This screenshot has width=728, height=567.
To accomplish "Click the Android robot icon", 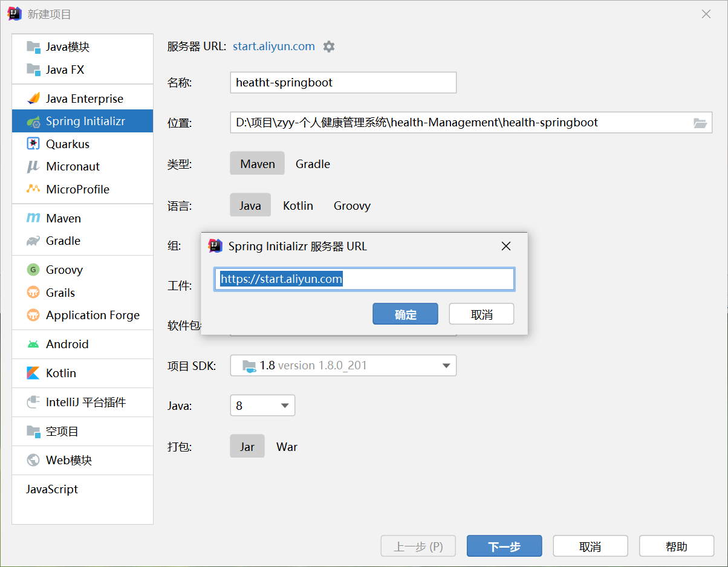I will point(33,344).
